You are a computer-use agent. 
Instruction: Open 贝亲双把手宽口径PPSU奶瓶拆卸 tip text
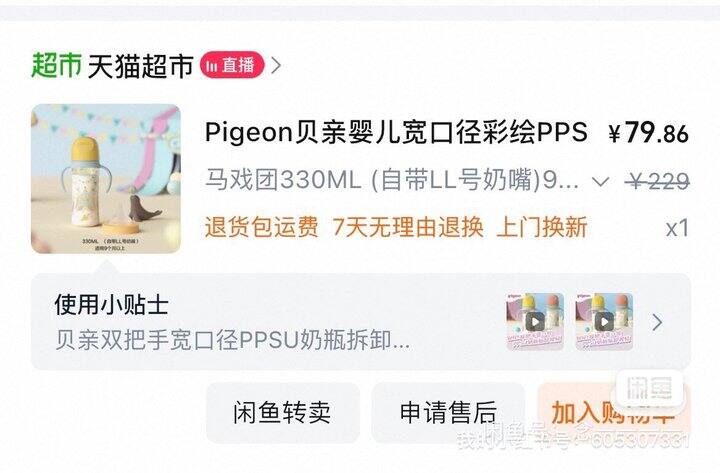pos(233,340)
